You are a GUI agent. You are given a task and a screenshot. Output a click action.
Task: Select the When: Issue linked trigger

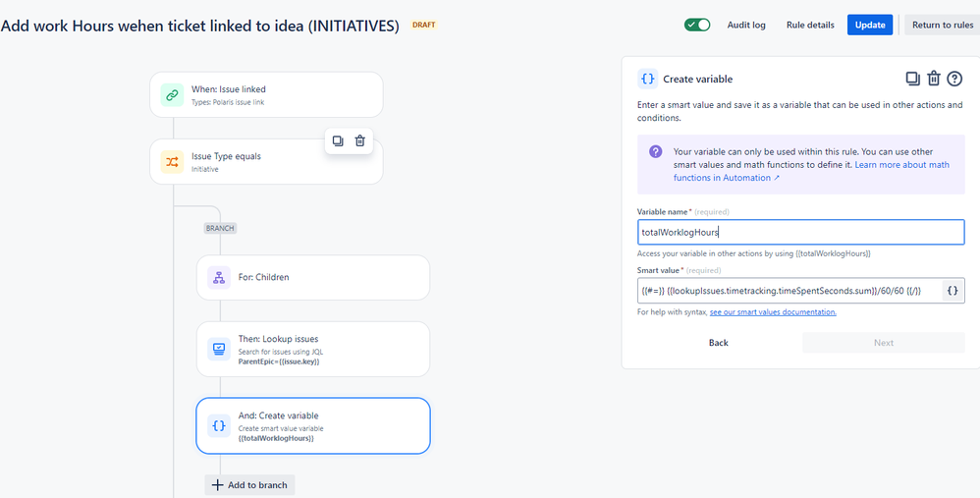(x=266, y=95)
